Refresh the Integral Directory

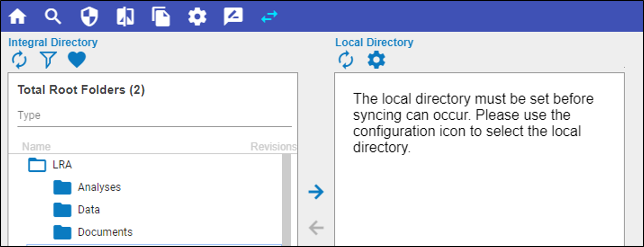[19, 60]
